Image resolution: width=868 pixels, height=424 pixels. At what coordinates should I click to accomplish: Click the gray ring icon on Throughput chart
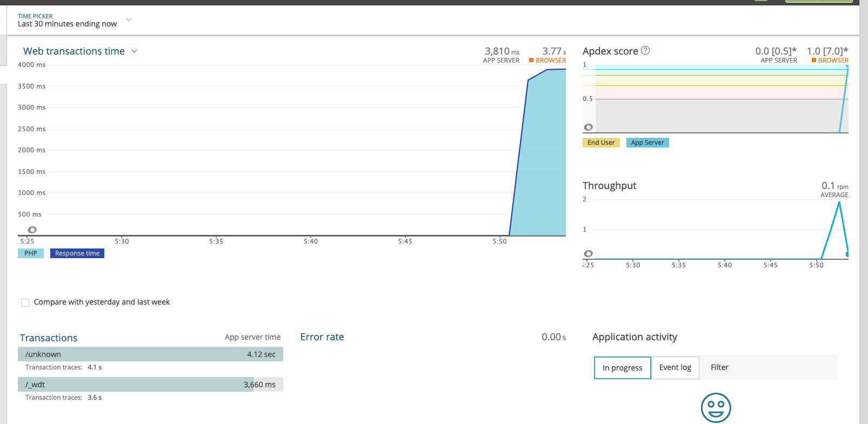click(589, 254)
